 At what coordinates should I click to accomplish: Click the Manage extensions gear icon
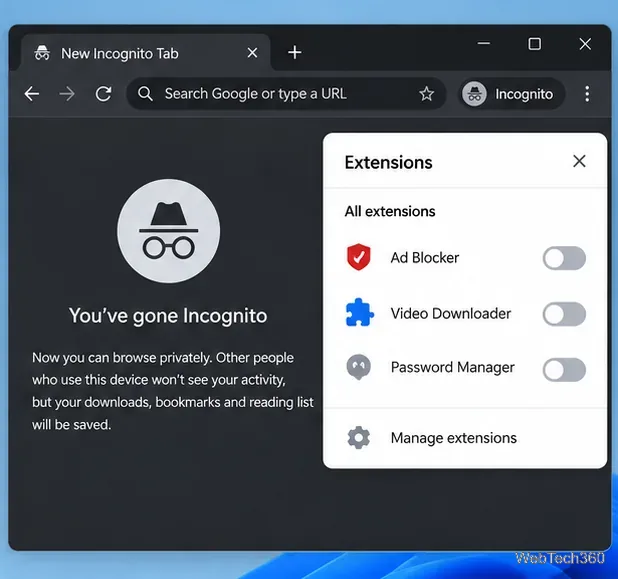[359, 438]
